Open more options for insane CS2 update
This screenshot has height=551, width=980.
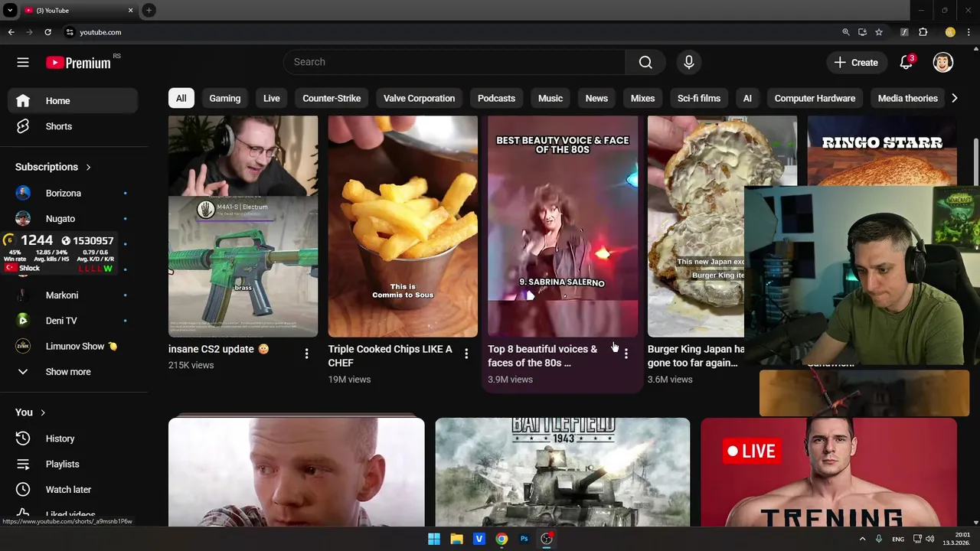306,354
